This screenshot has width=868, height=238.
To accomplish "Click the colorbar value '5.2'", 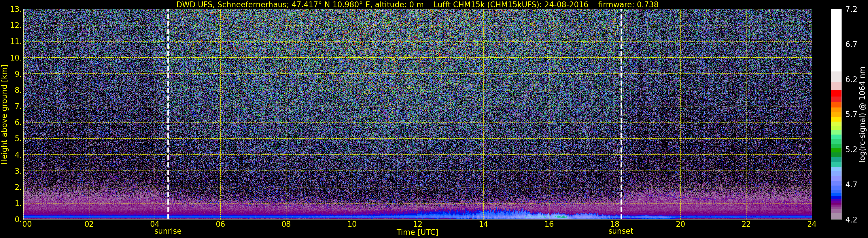I will click(851, 149).
